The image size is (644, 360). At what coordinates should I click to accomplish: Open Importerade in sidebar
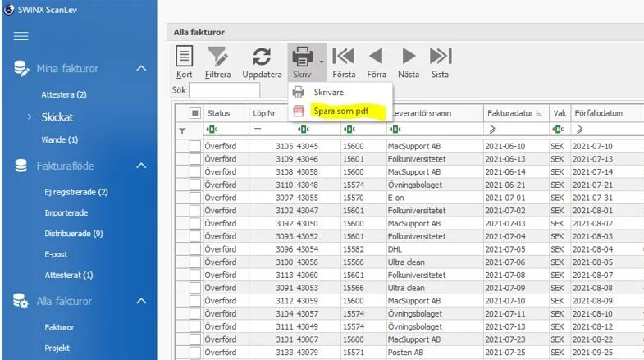pyautogui.click(x=66, y=212)
